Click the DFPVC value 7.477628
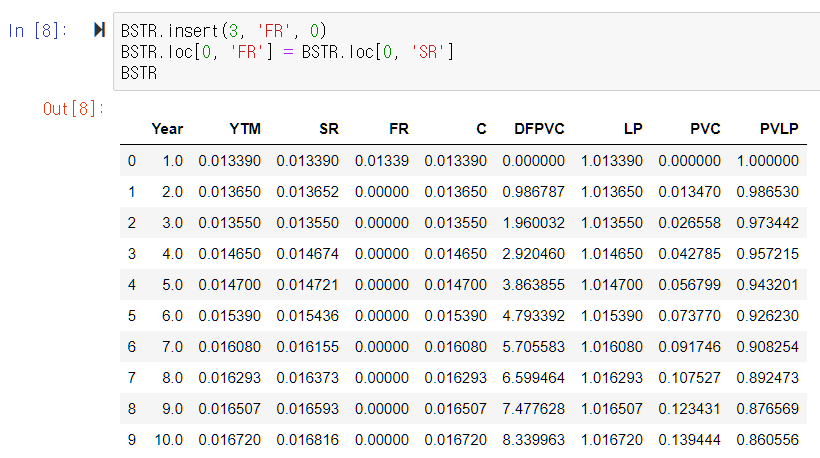This screenshot has height=458, width=820. [533, 408]
